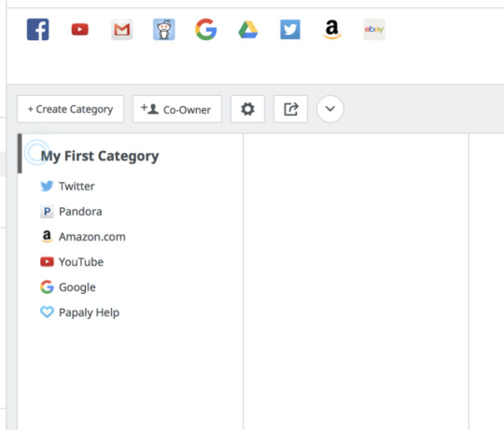Open the Pandora bookmark link

tap(80, 212)
